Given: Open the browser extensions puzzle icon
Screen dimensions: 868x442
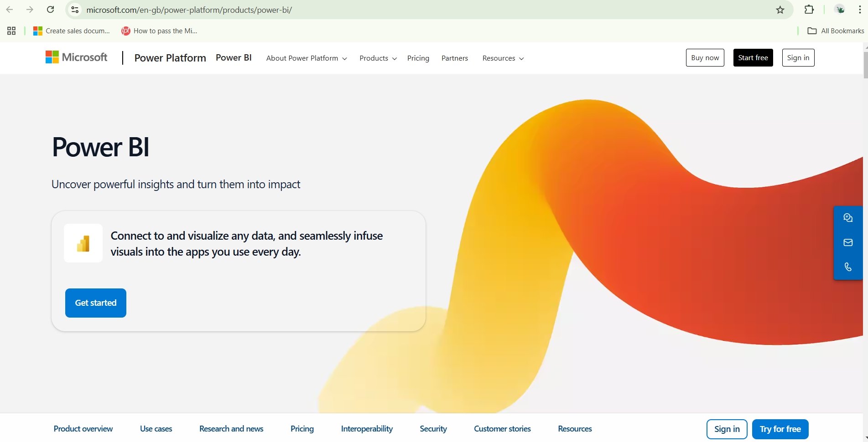Looking at the screenshot, I should 809,10.
